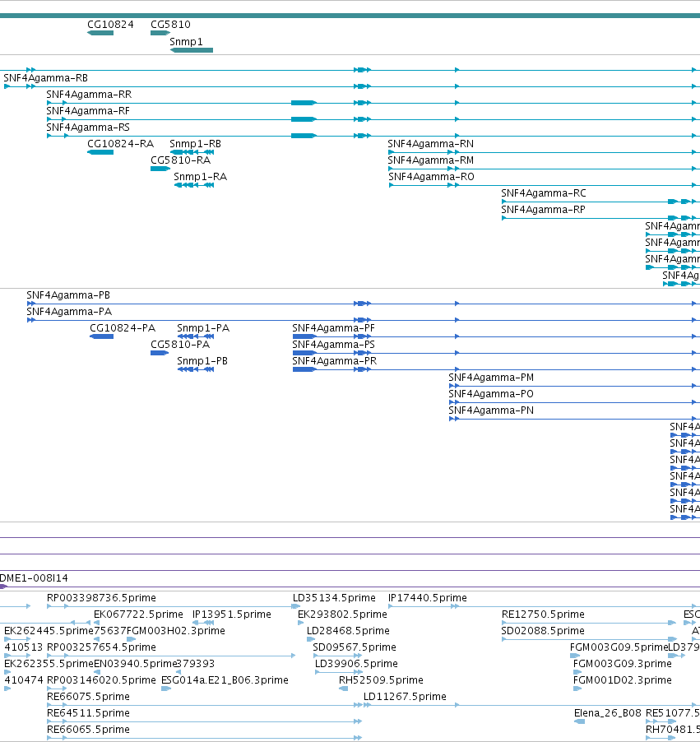
Task: Click the RP003146020.5prime EST label
Action: point(101,680)
